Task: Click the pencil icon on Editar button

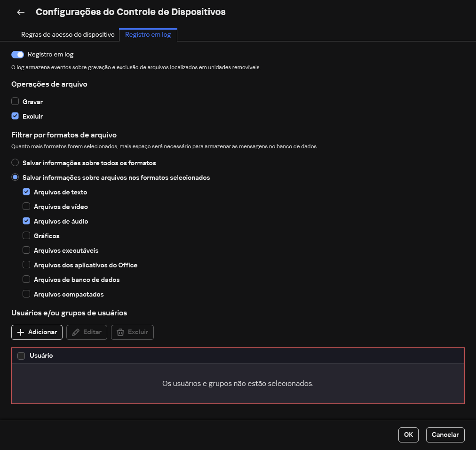Action: [76, 332]
